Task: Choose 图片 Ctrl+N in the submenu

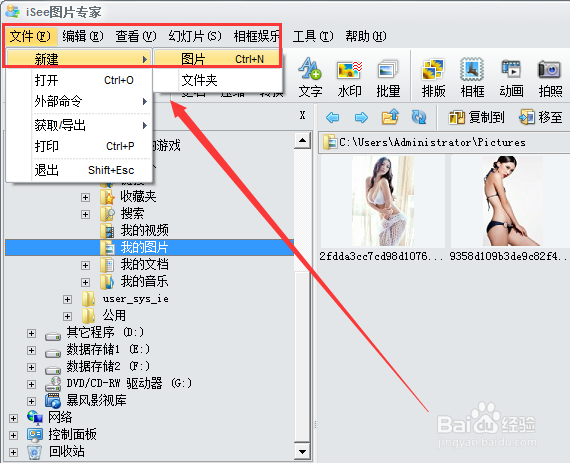Action: click(x=218, y=59)
